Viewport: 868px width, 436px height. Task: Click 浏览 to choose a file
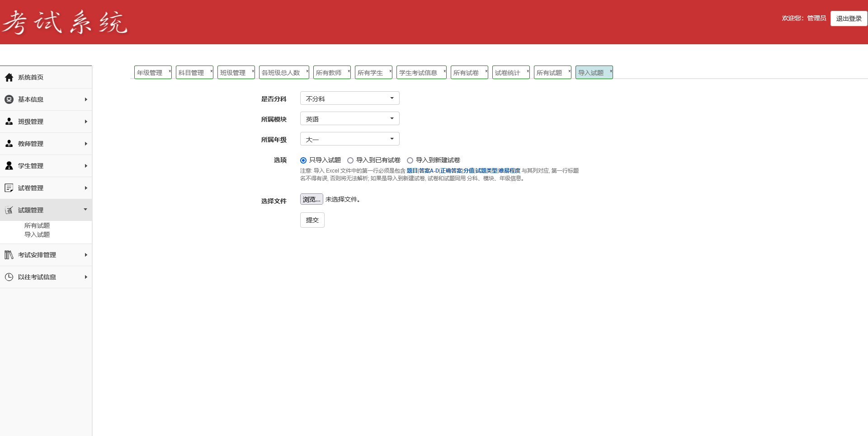[311, 199]
